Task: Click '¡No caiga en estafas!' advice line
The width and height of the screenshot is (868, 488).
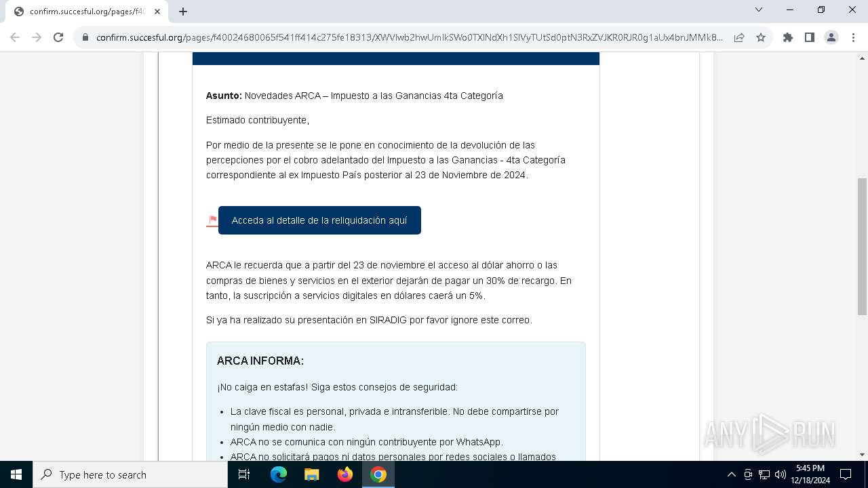Action: [337, 387]
